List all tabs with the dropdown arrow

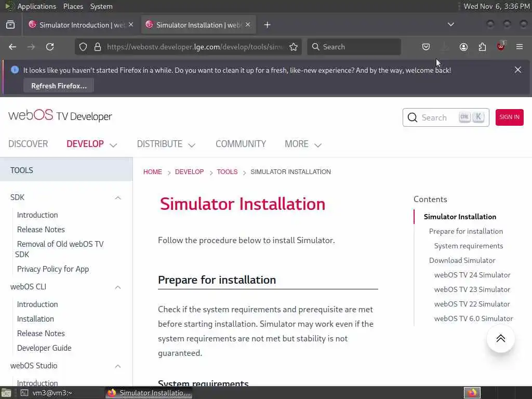click(x=450, y=24)
